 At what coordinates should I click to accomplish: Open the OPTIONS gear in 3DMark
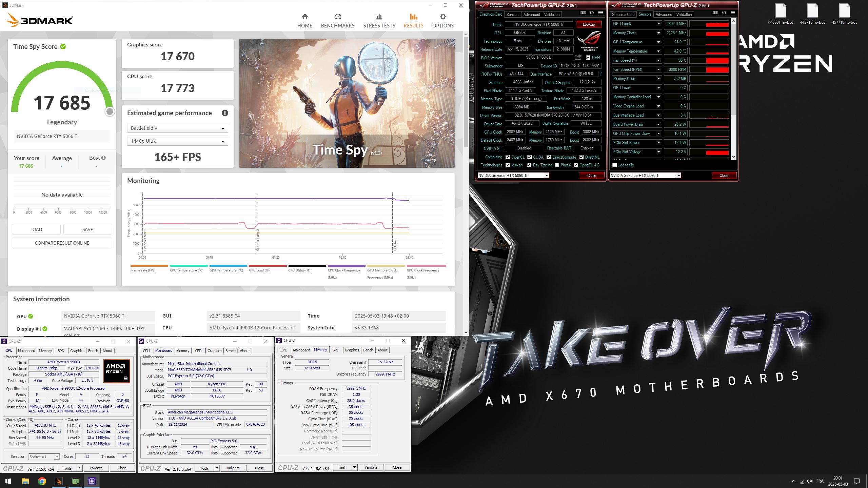(443, 21)
